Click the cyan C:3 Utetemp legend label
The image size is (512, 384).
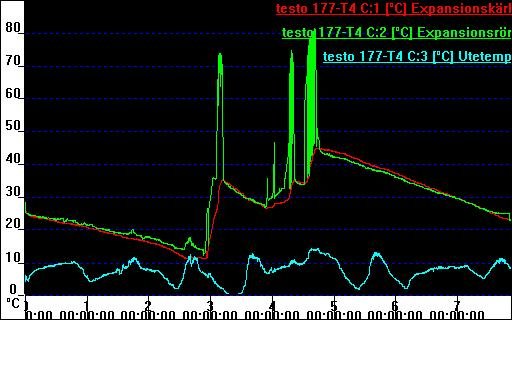click(x=417, y=56)
